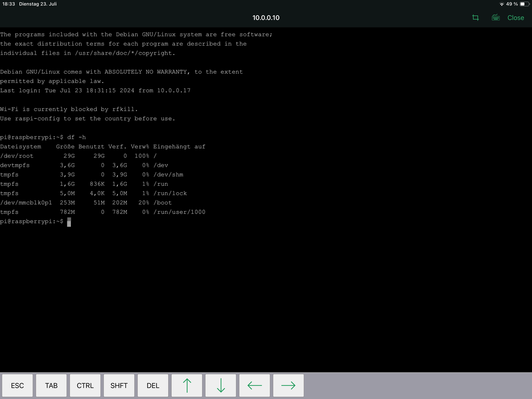Tap the CTRL modifier key
The width and height of the screenshot is (532, 399).
click(85, 386)
